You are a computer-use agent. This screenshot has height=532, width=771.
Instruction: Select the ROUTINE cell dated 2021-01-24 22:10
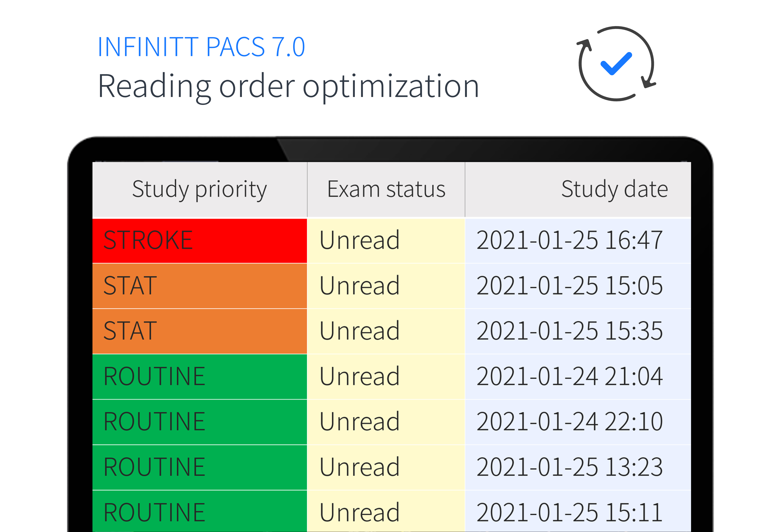point(200,422)
